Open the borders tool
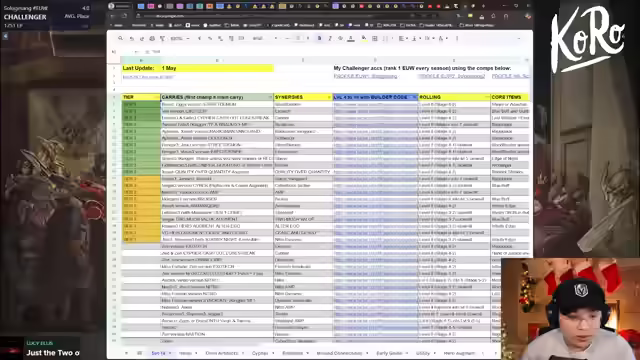Screen dimensions: 640x360 coord(375,38)
